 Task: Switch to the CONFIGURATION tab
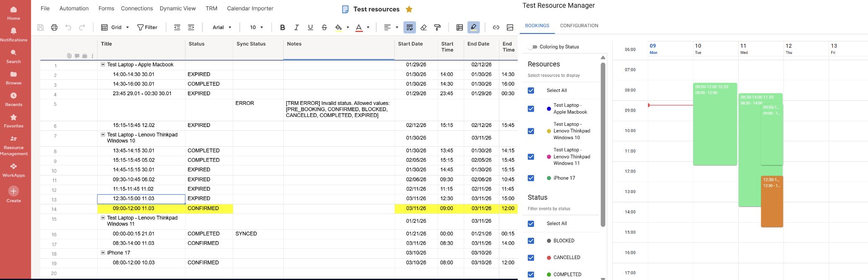coord(579,25)
